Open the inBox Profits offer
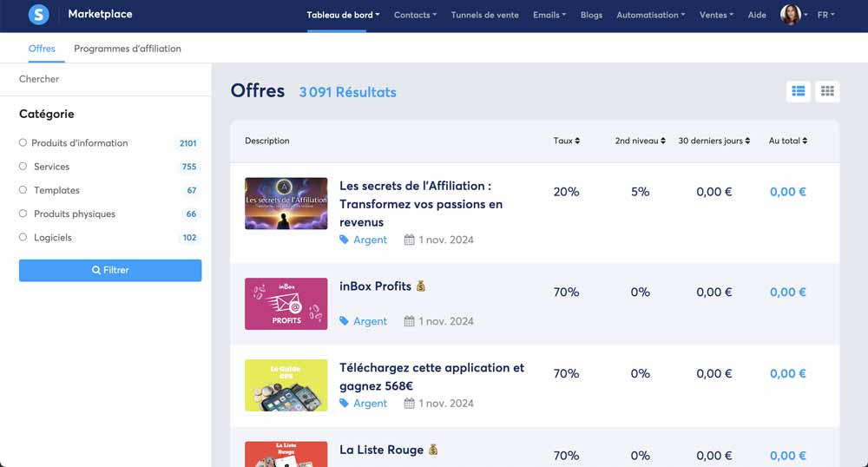The height and width of the screenshot is (467, 868). click(375, 286)
